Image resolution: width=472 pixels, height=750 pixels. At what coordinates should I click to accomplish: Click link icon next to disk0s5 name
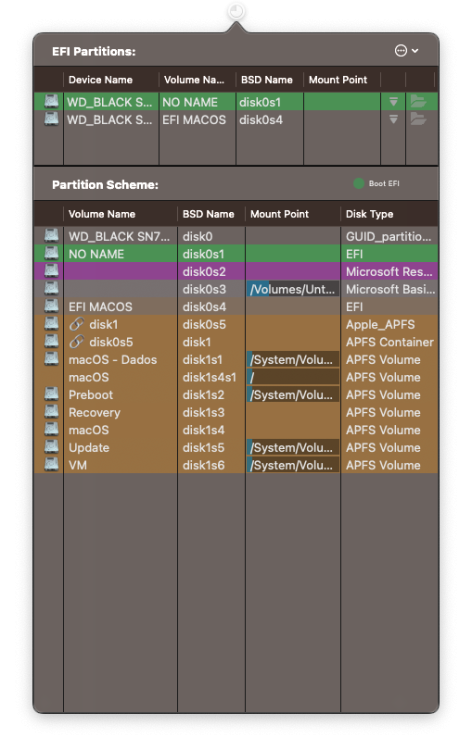tap(77, 342)
